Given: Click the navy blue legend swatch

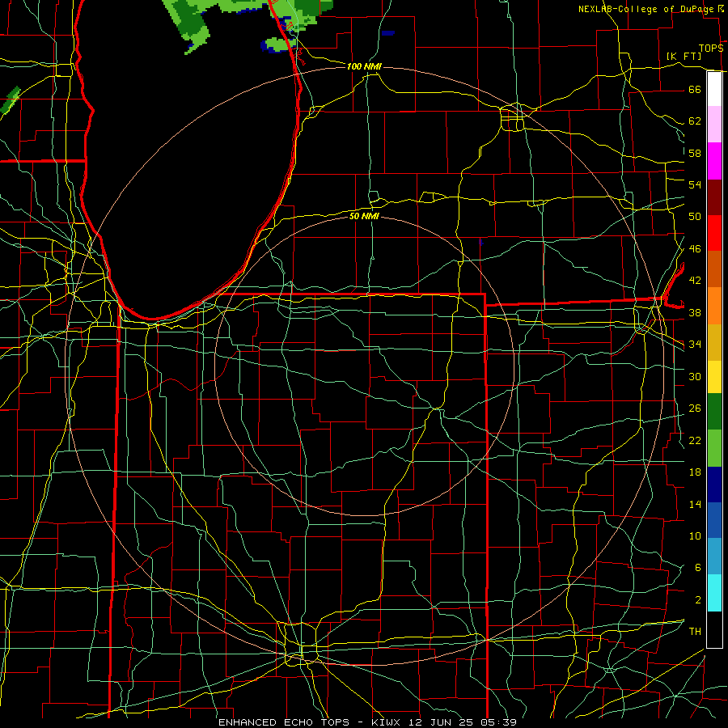Looking at the screenshot, I should click(714, 485).
